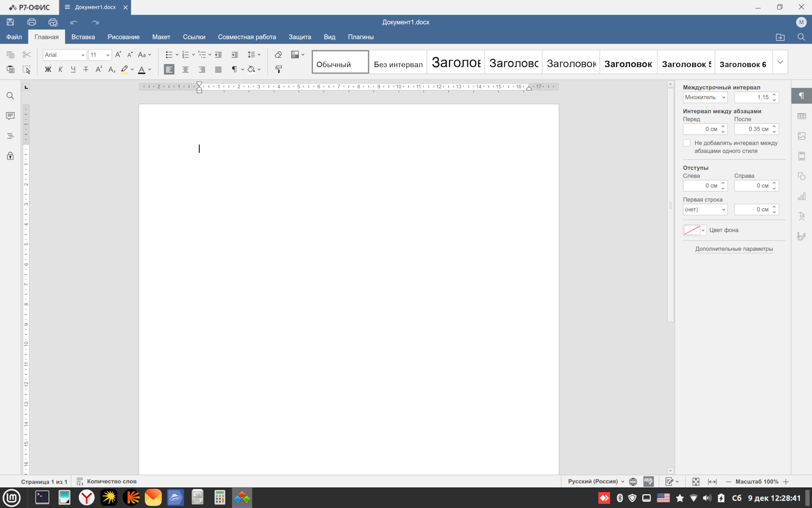Expand the Множитель line spacing dropdown
This screenshot has height=508, width=812.
[705, 97]
